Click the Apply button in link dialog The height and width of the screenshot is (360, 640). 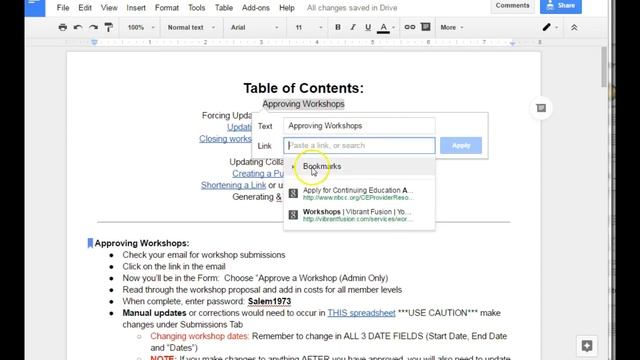461,145
